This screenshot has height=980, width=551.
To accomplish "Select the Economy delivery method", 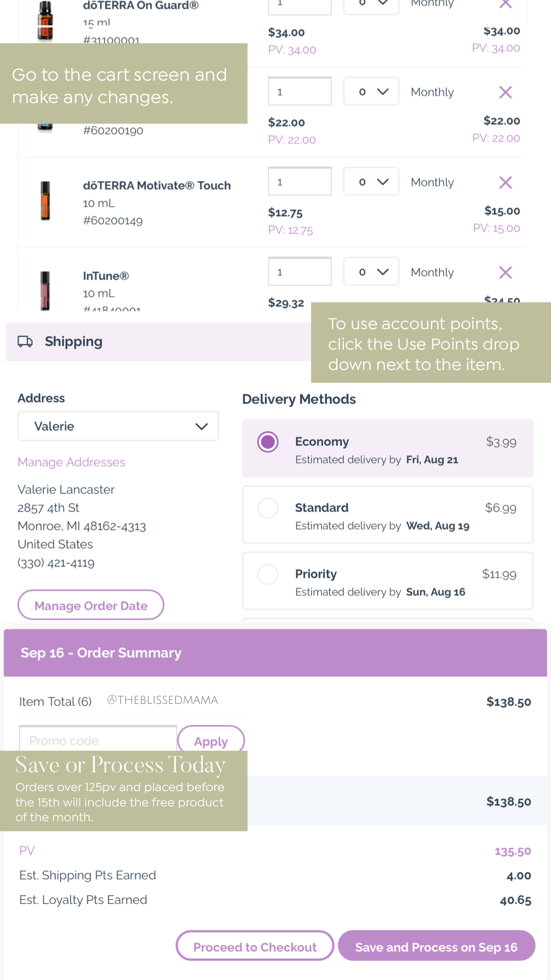I will click(268, 442).
